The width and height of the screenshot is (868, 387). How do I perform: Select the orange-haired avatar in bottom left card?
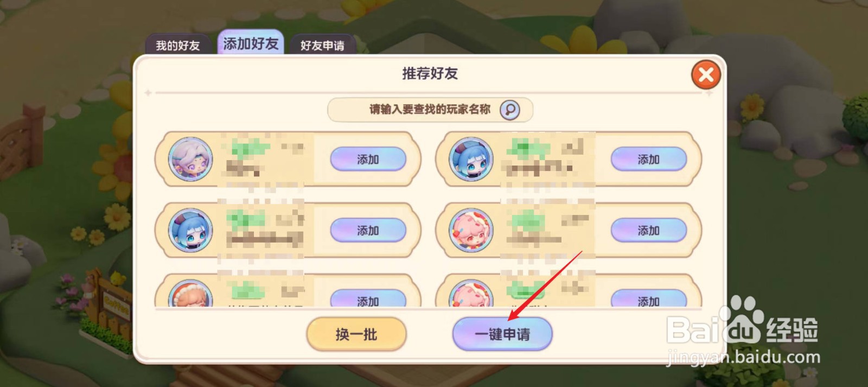tap(190, 293)
